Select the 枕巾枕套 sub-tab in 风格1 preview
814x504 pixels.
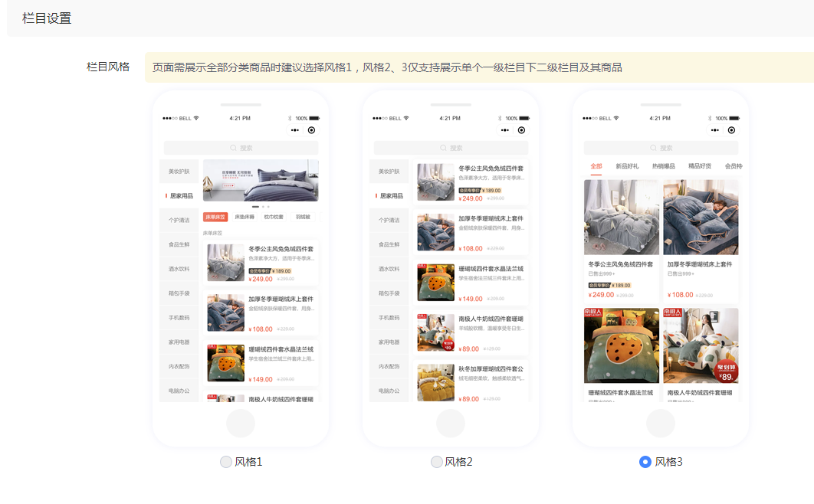(274, 217)
